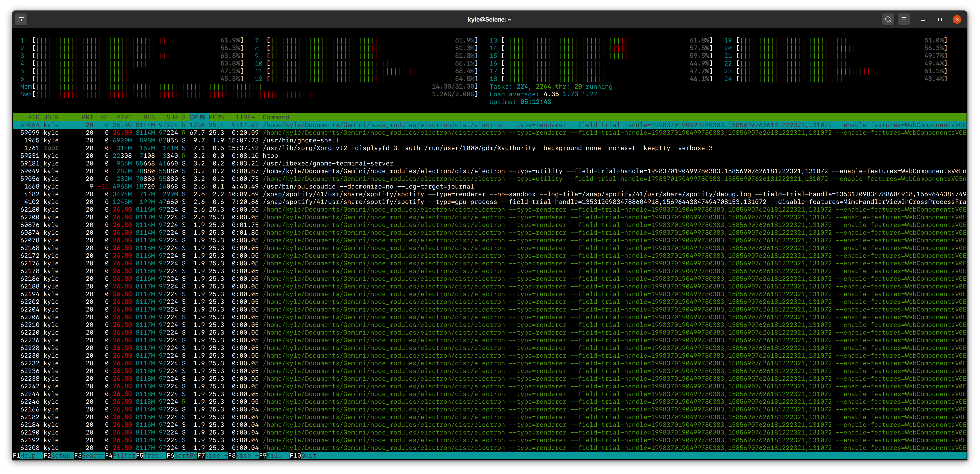Open F6 SortBy in htop footer
The height and width of the screenshot is (474, 980).
pyautogui.click(x=182, y=455)
